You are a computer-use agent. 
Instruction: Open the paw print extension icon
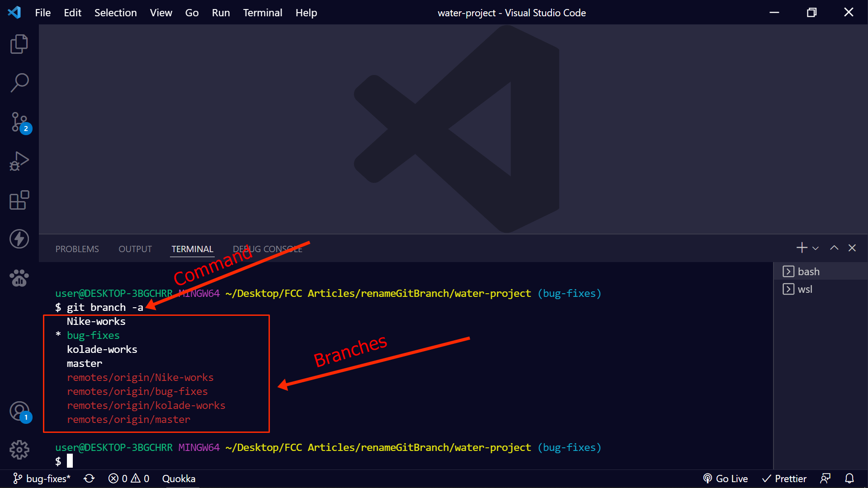[x=19, y=278]
